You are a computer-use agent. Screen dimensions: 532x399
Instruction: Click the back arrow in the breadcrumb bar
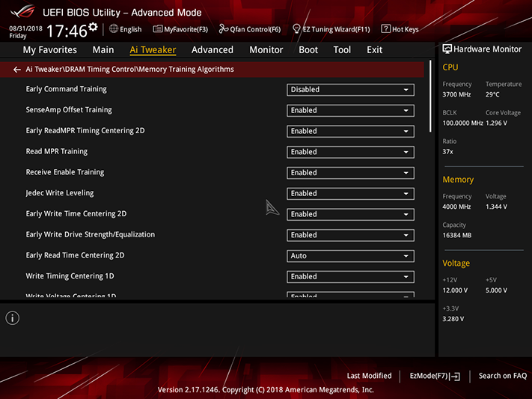[17, 70]
